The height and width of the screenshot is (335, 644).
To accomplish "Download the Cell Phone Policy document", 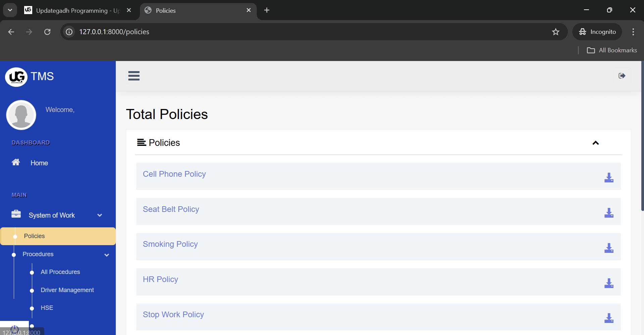I will pos(609,177).
